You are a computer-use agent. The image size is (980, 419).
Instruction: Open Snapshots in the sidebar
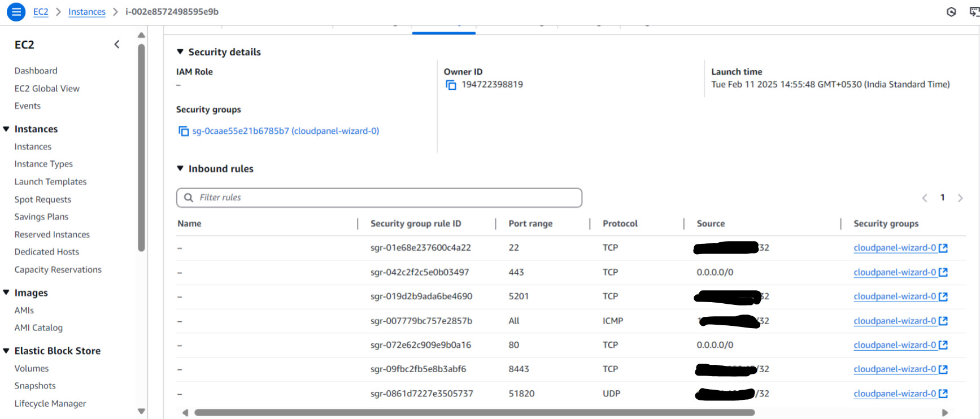coord(35,386)
